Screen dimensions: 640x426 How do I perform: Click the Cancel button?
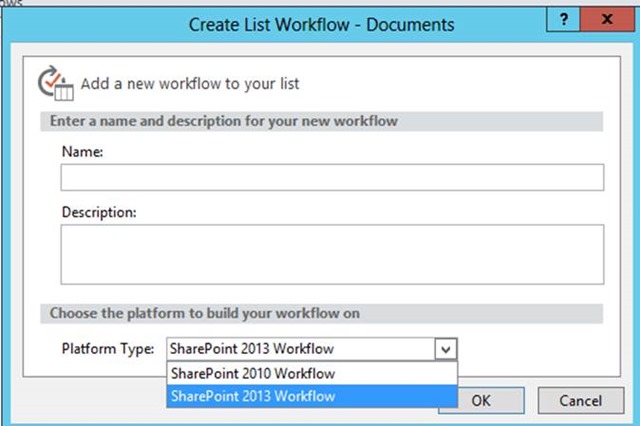581,401
